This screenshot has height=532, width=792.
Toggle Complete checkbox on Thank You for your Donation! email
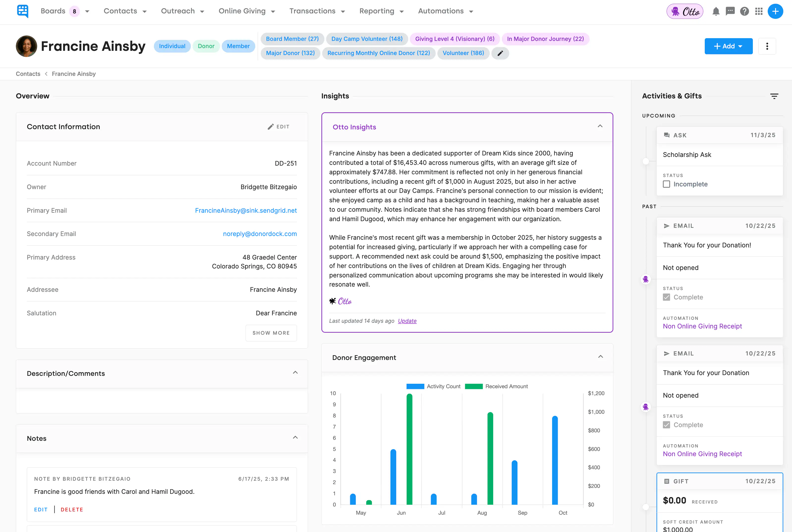666,297
